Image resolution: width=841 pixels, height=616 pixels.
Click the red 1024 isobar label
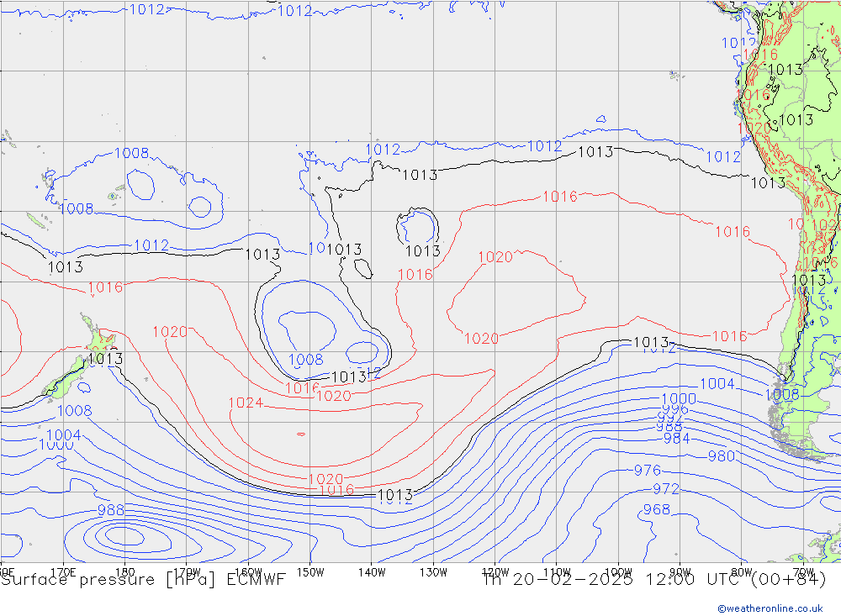tap(246, 403)
